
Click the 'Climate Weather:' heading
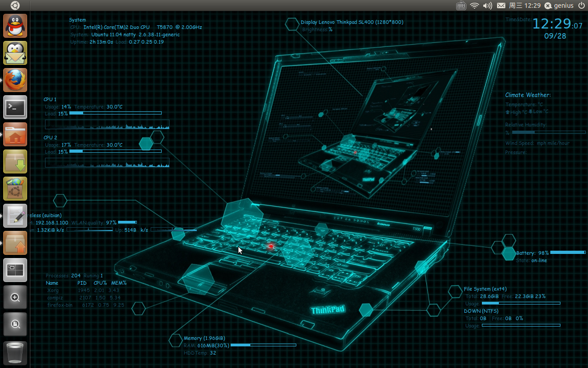click(528, 95)
